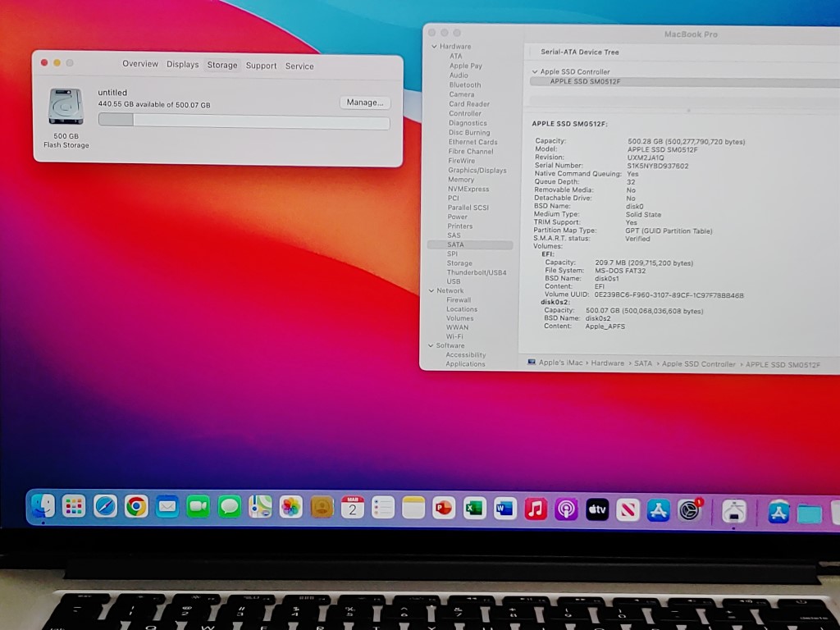This screenshot has height=630, width=840.
Task: Select Diagnostics in the sidebar
Action: coord(468,123)
